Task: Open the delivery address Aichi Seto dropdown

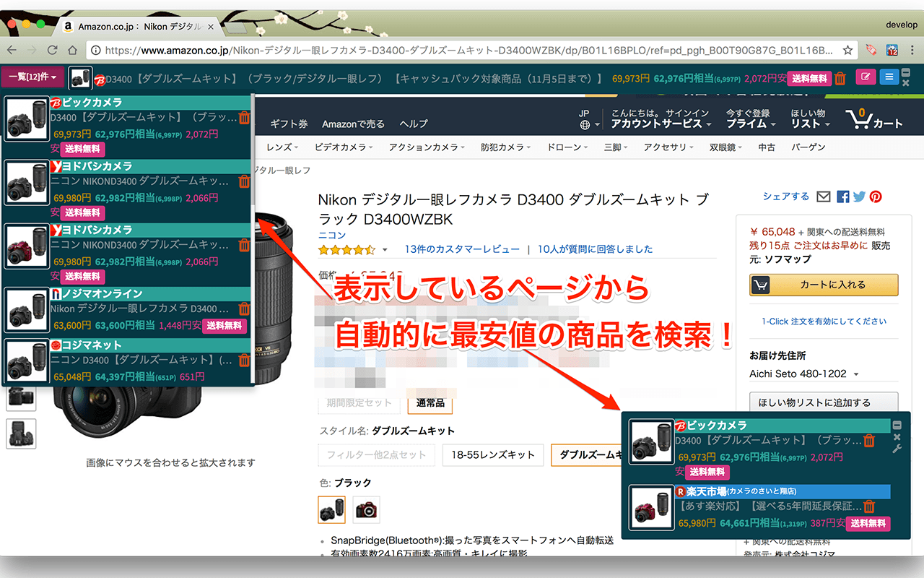Action: [x=804, y=374]
